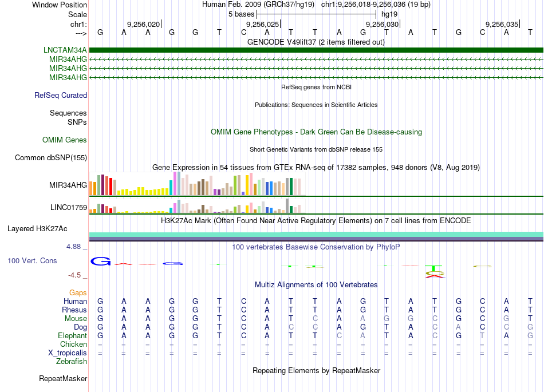Click the MIR34AHG GTEx expression bar chart
The width and height of the screenshot is (544, 392).
coord(197,184)
